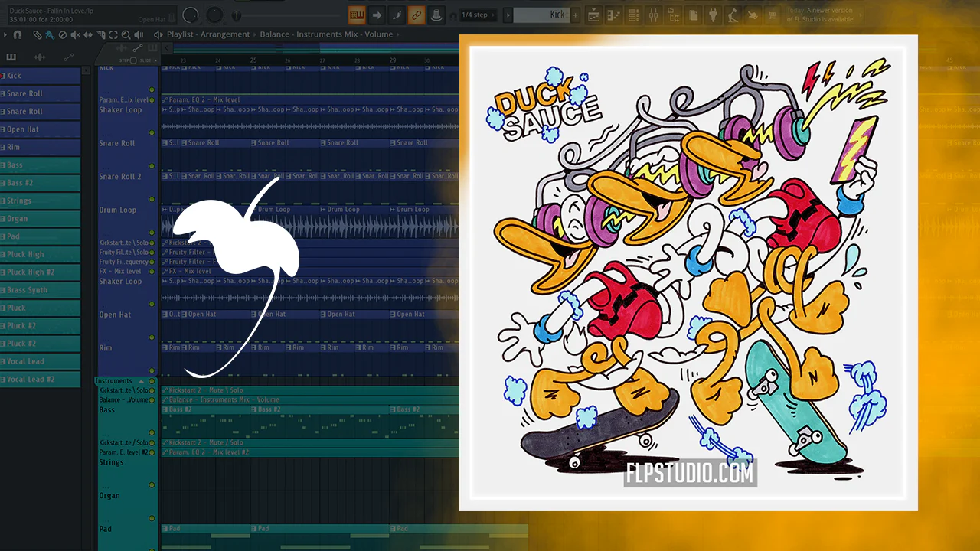Select the Brass Synth pattern
980x551 pixels.
(x=40, y=290)
